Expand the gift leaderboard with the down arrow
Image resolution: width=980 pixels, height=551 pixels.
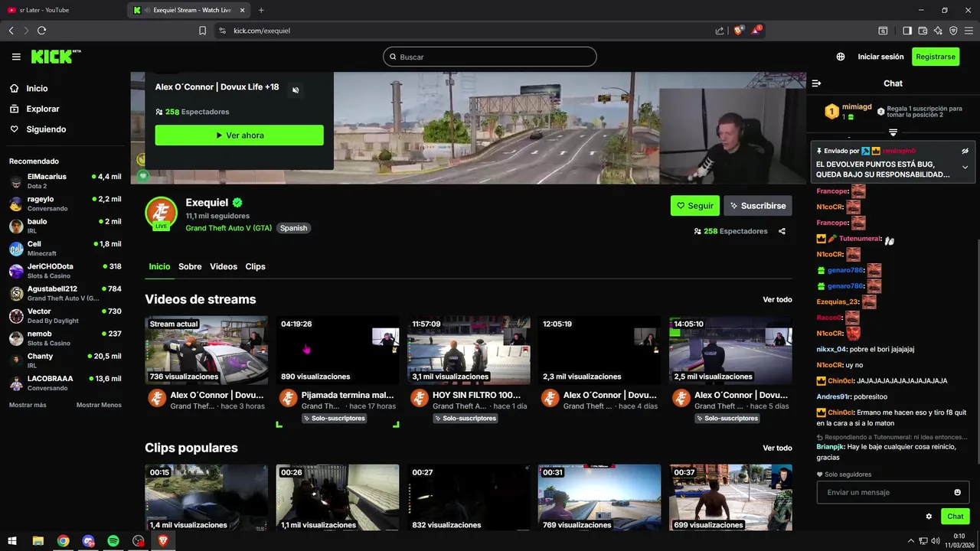893,133
